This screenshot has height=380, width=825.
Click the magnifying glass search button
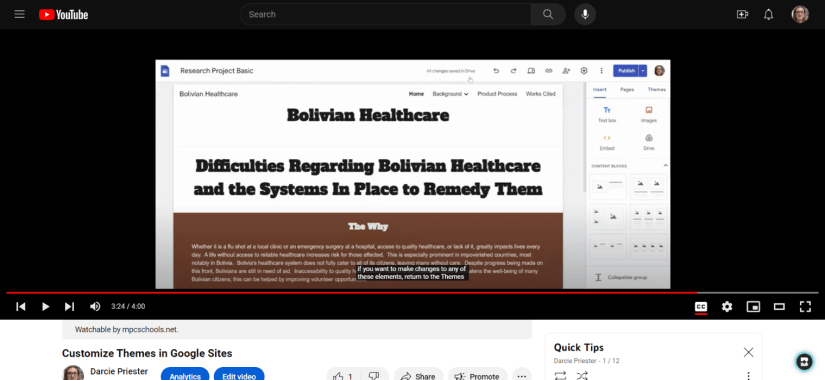[548, 14]
